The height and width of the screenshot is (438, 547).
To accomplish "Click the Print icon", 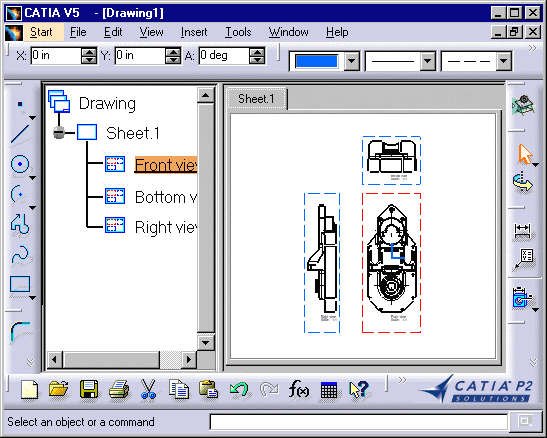I will click(119, 389).
